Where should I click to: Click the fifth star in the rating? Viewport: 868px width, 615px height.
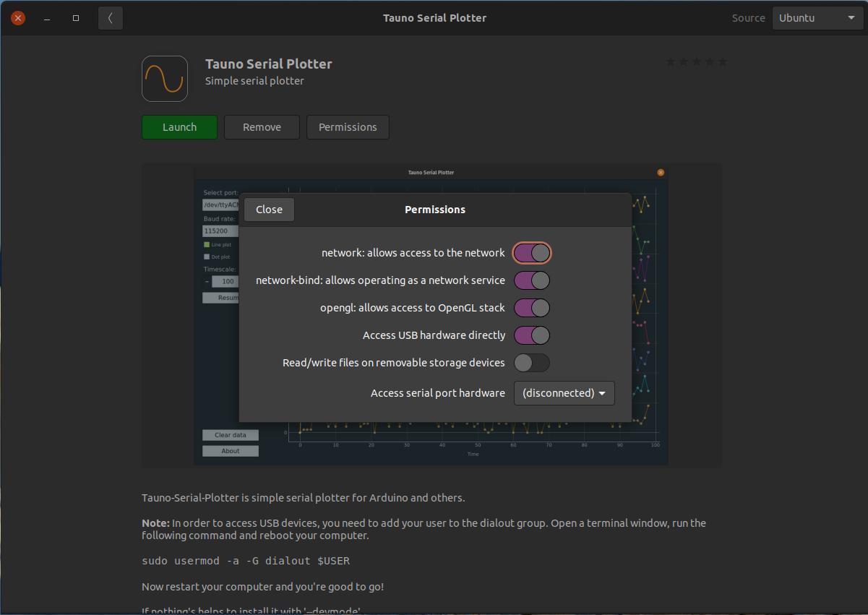[722, 62]
